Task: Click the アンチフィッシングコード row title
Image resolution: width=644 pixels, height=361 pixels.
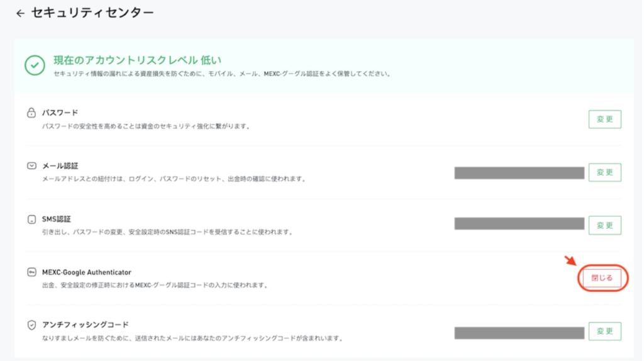Action: pos(86,325)
